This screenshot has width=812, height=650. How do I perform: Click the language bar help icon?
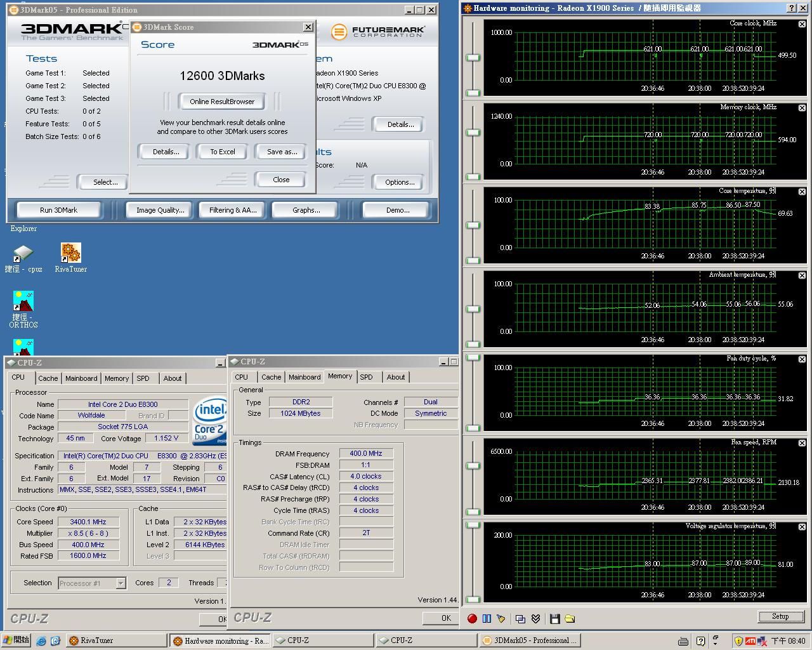(x=700, y=641)
